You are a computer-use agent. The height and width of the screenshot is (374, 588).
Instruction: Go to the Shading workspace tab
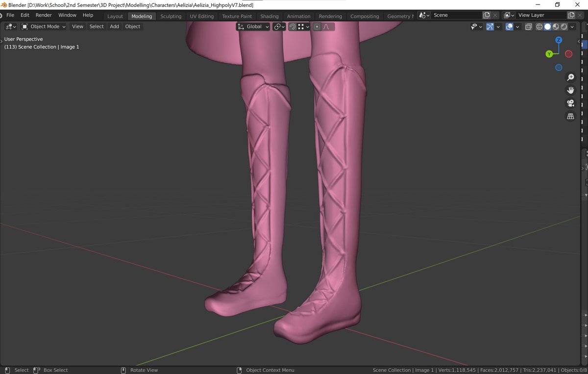pos(269,16)
